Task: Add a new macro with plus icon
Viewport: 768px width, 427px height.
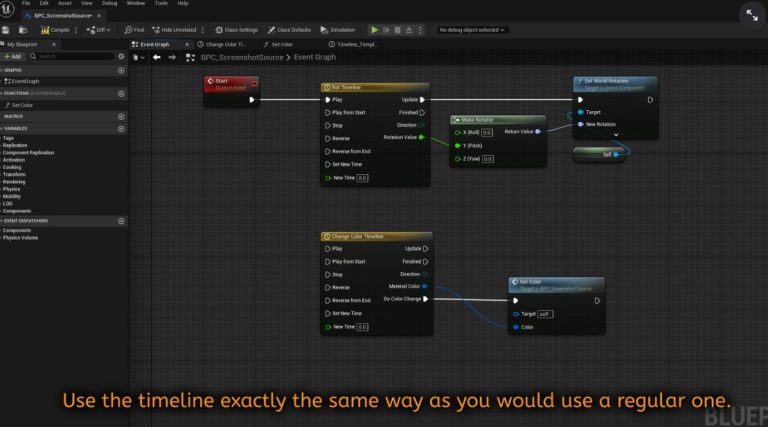Action: tap(121, 117)
